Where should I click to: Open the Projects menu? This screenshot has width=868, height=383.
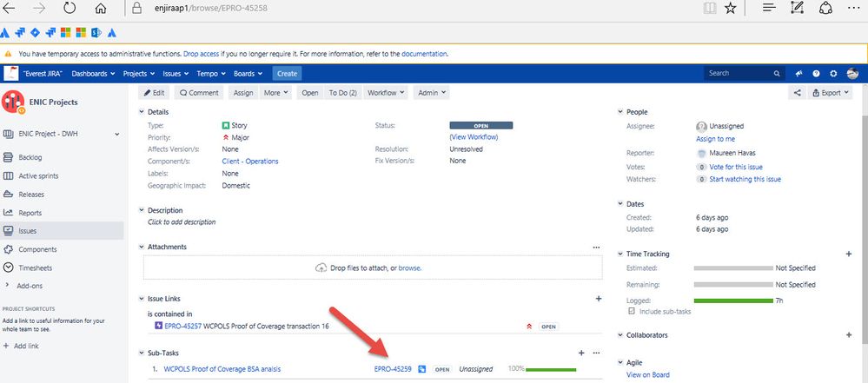(x=138, y=74)
